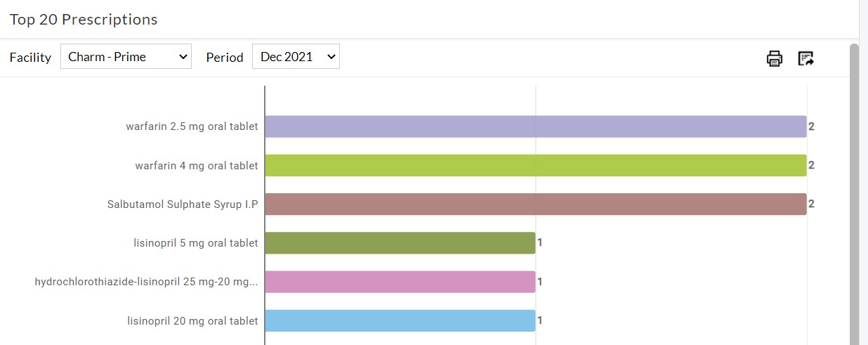Click the warfarin 2.5 mg oral tablet label
Viewport: 868px width, 345px height.
point(192,127)
